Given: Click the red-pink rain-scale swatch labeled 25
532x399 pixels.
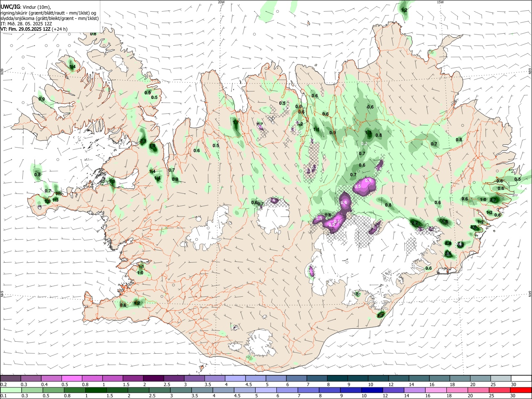Looking at the screenshot, I should click(x=500, y=390).
